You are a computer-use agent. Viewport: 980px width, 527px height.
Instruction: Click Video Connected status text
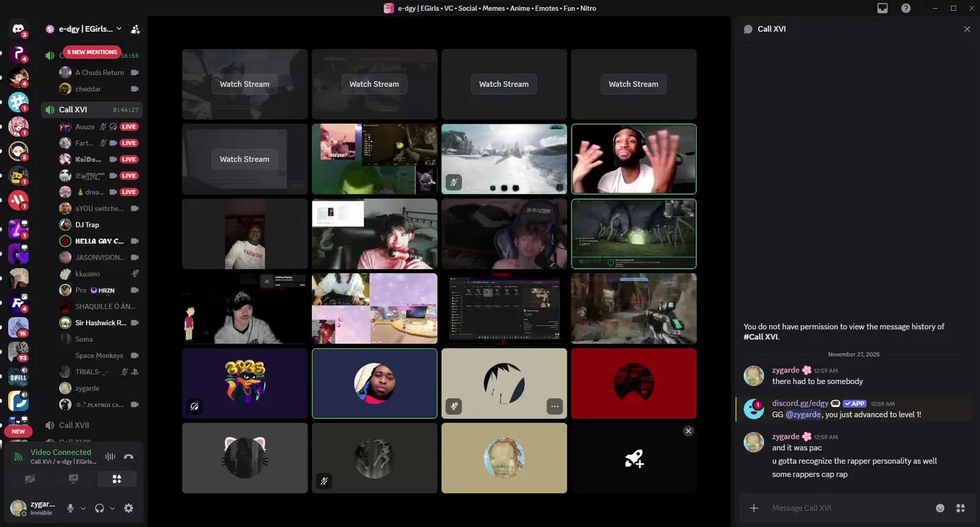pyautogui.click(x=61, y=452)
